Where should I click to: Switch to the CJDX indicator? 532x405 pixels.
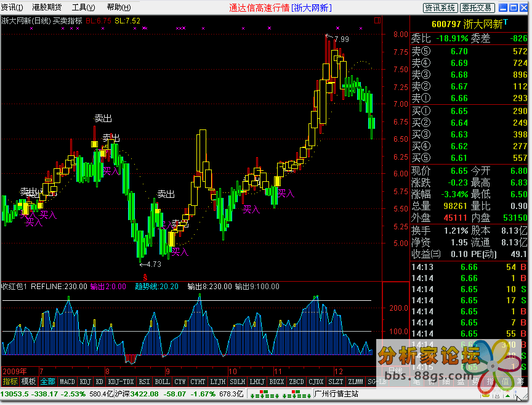pos(316,382)
